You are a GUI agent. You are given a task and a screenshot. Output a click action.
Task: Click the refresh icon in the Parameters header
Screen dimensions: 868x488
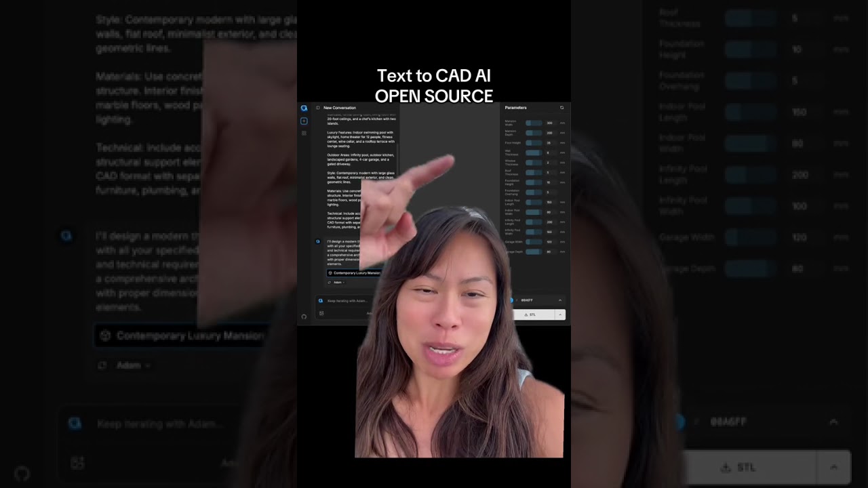coord(561,108)
